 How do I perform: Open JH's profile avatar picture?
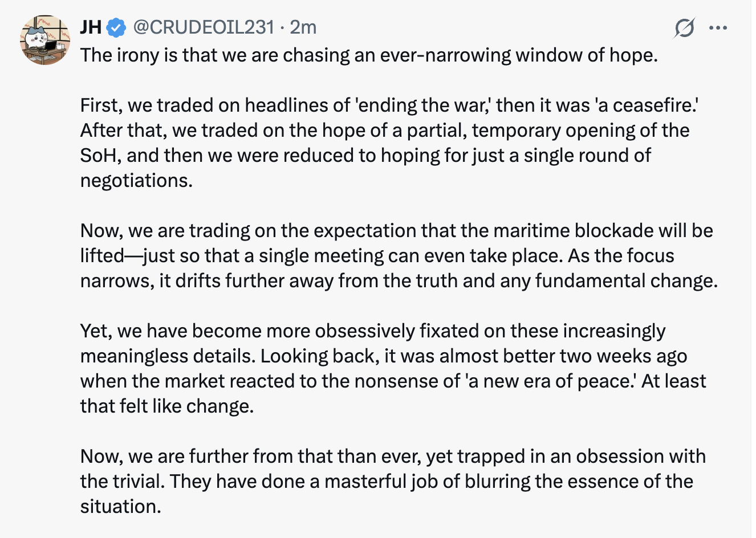[x=46, y=40]
